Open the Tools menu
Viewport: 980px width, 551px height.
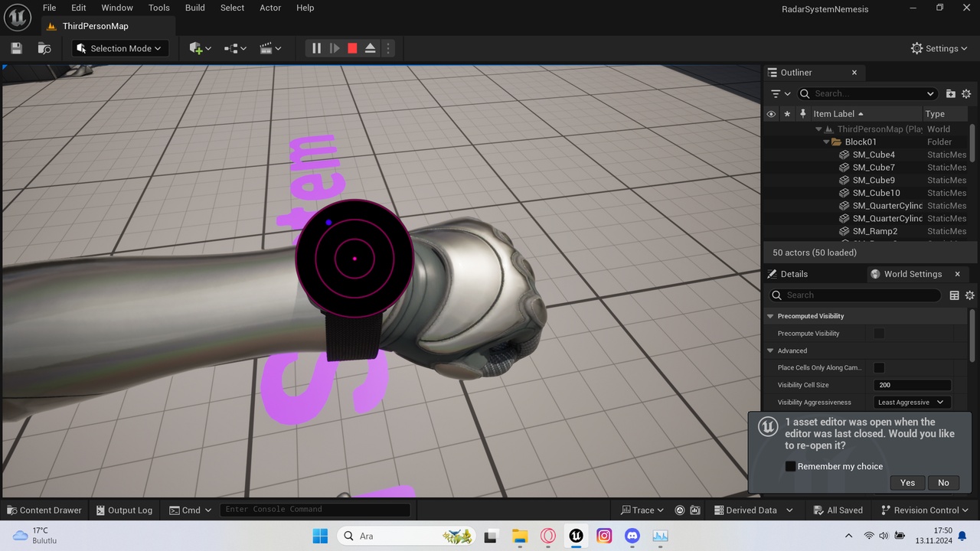point(159,8)
